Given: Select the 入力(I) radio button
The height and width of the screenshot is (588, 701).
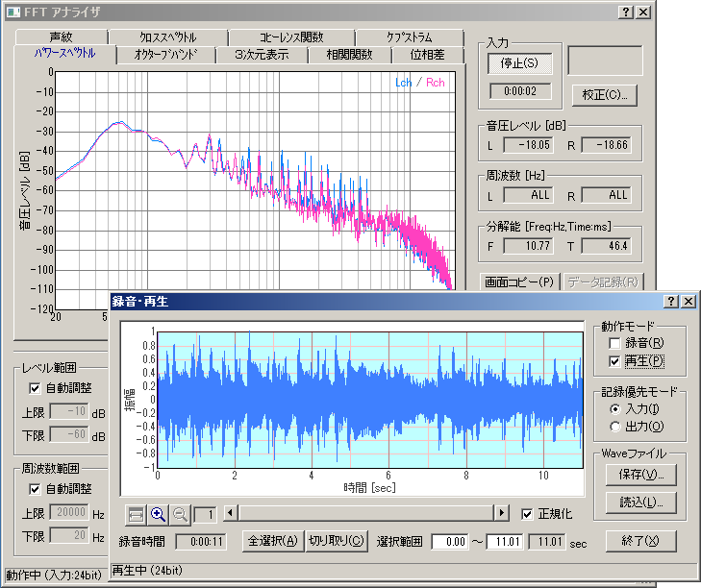Looking at the screenshot, I should tap(615, 409).
